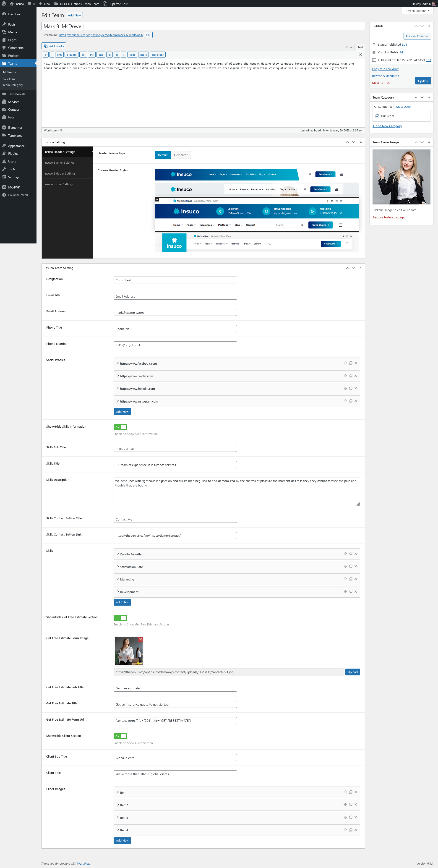Click the distraction-free fullscreen editor icon
The image size is (438, 868).
pos(360,55)
